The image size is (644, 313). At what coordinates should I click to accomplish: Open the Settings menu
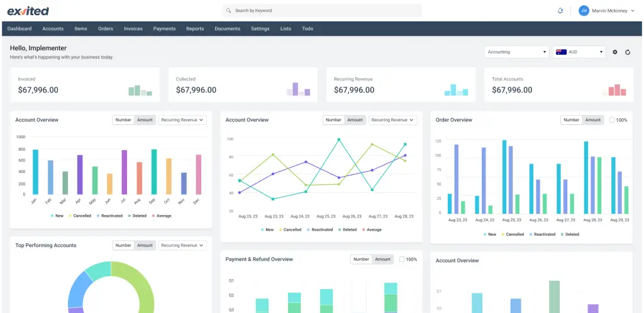coord(260,29)
